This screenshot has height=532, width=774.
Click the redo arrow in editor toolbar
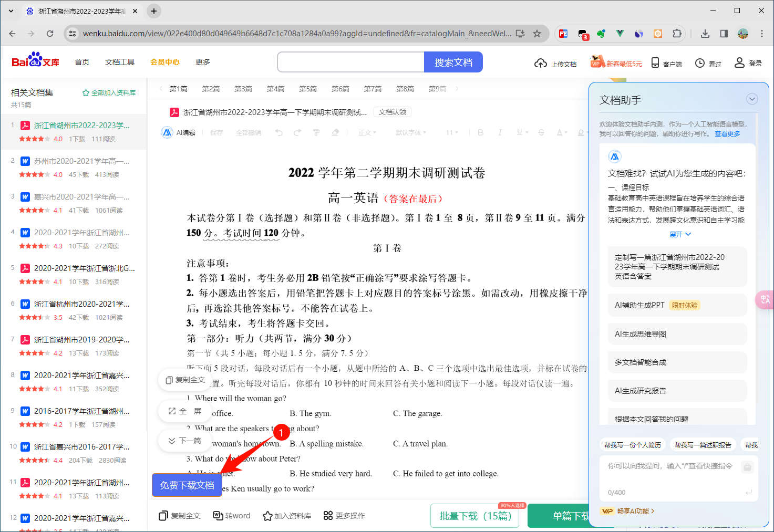(297, 132)
